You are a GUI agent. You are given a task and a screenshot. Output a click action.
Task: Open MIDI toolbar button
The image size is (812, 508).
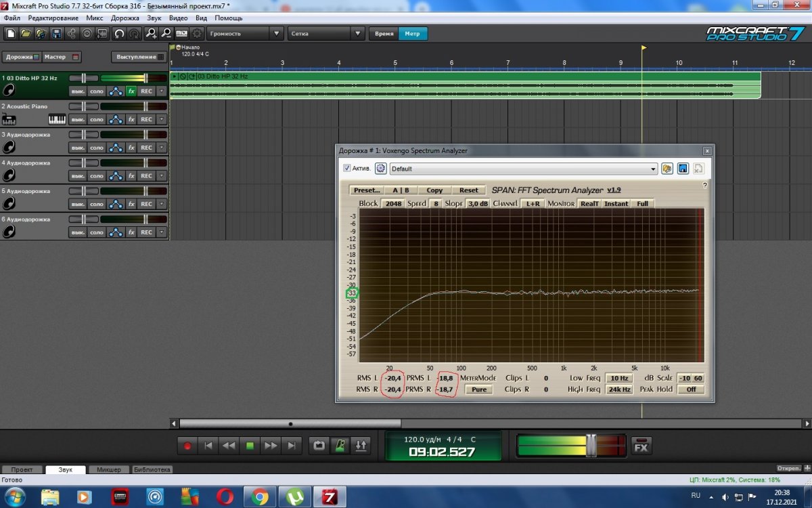pyautogui.click(x=181, y=33)
